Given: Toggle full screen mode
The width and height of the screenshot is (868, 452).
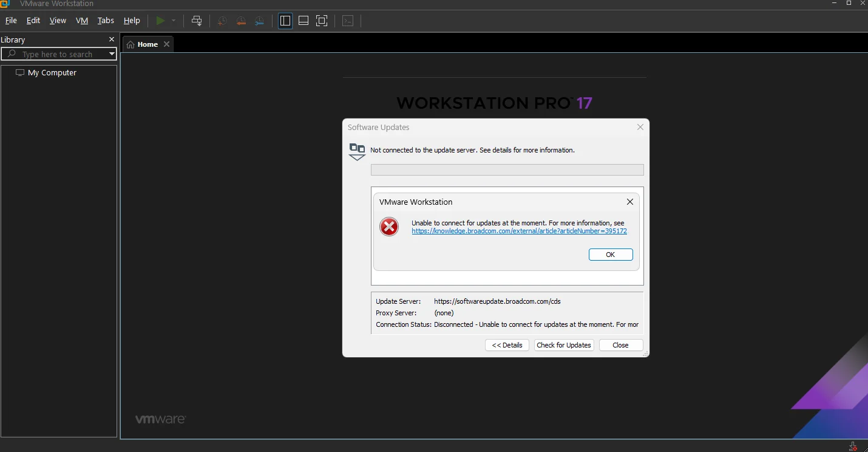Looking at the screenshot, I should [x=322, y=20].
